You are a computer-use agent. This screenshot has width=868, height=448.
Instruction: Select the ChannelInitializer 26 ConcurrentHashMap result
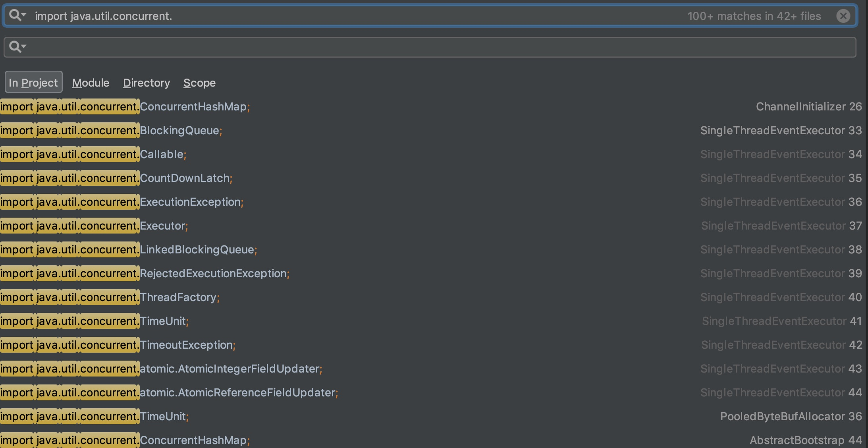tap(434, 106)
